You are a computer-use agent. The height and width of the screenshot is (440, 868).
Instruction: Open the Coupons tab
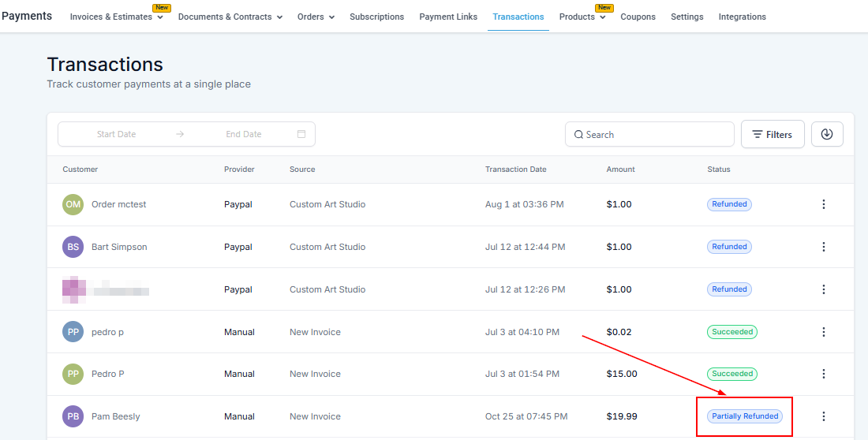(x=638, y=17)
